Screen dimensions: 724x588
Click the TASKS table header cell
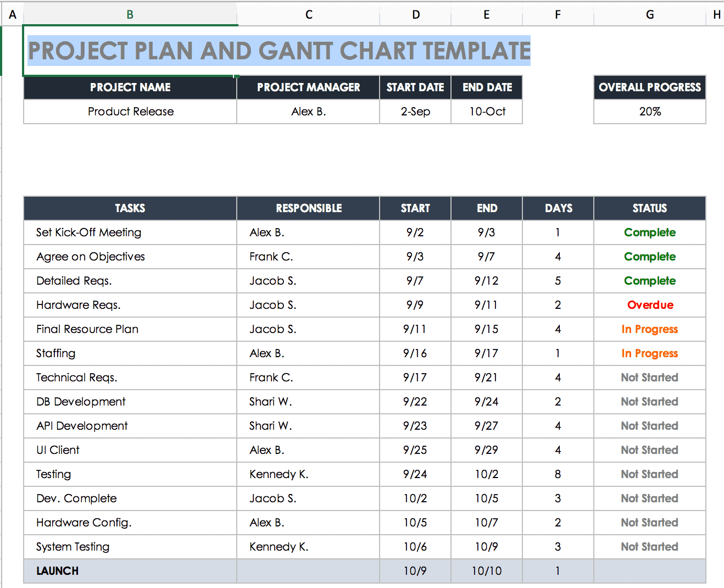(x=130, y=208)
